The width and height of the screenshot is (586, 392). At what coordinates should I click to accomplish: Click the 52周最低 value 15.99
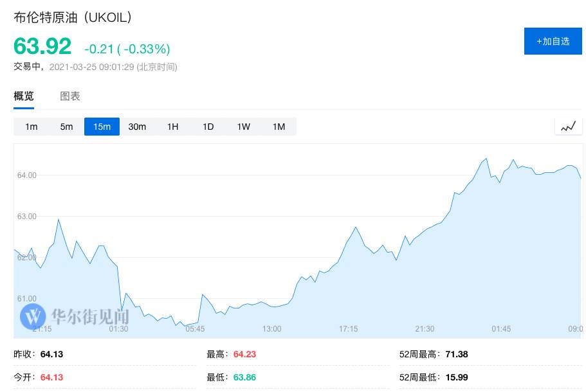(x=457, y=377)
